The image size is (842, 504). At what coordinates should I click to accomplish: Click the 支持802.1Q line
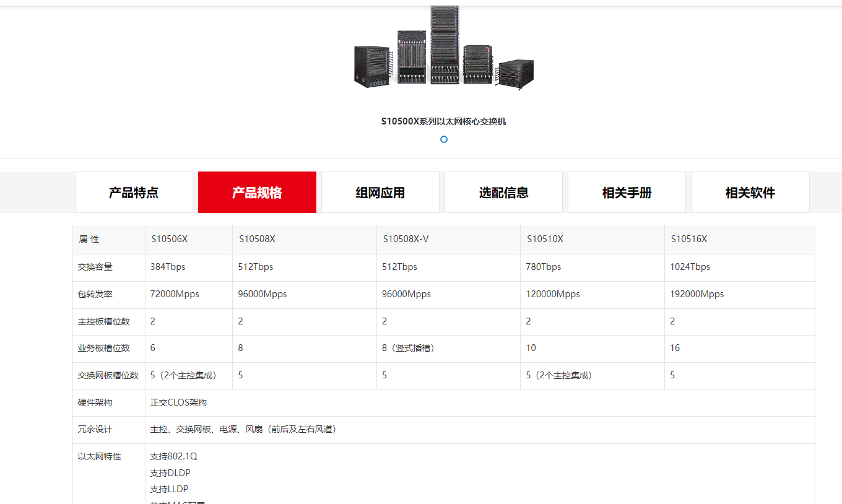173,456
